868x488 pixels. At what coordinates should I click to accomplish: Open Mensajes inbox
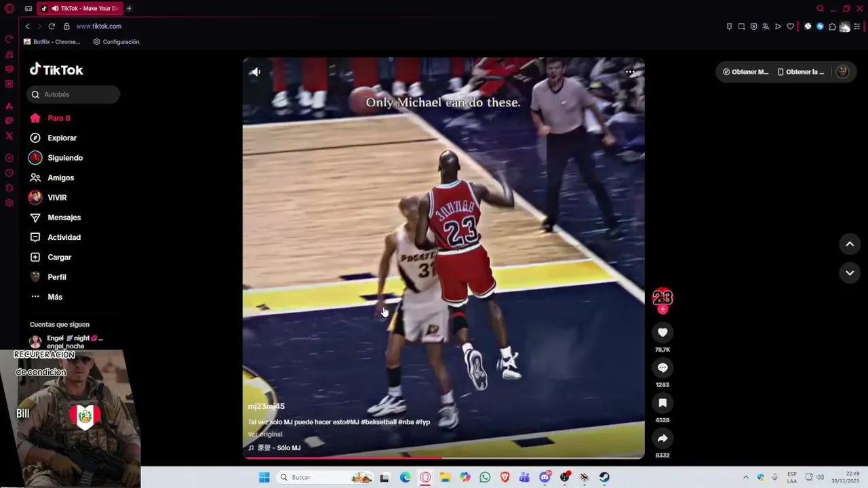pos(56,218)
